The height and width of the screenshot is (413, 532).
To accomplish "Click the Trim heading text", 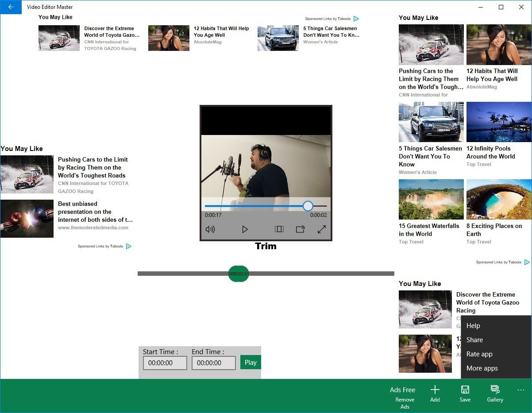I will [266, 246].
